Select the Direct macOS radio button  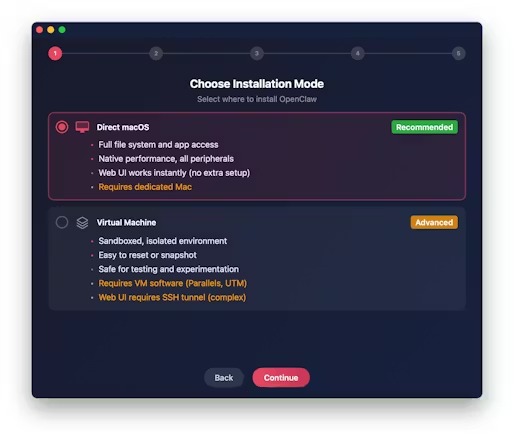pyautogui.click(x=62, y=127)
